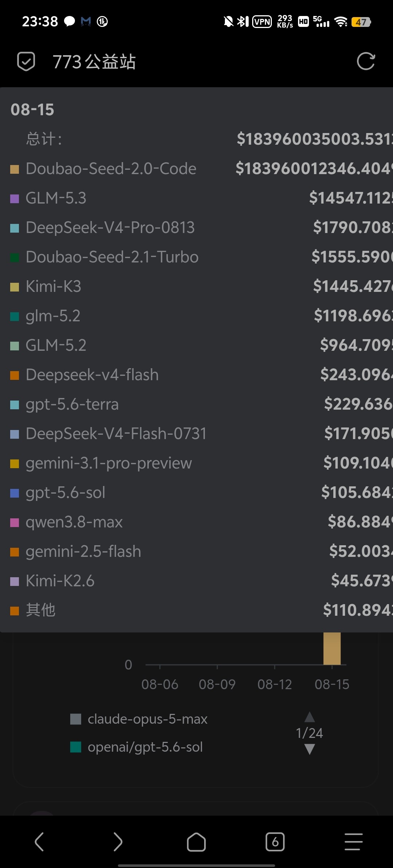Open the browser home page icon
Screen dimensions: 393x868
point(196,841)
